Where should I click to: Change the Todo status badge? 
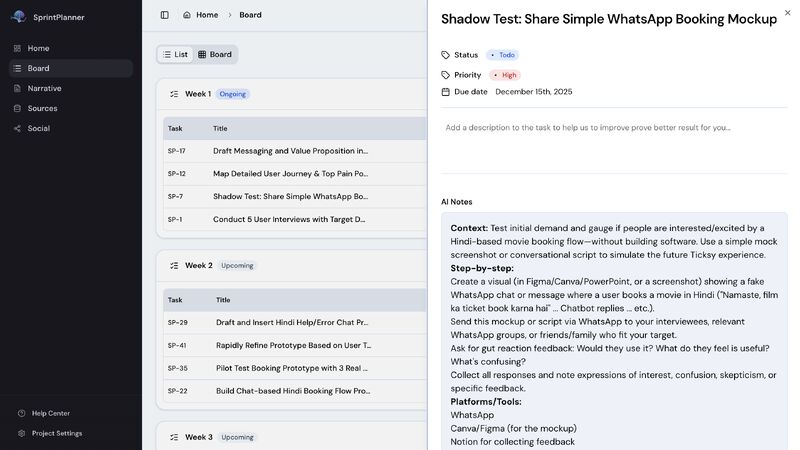coord(503,55)
